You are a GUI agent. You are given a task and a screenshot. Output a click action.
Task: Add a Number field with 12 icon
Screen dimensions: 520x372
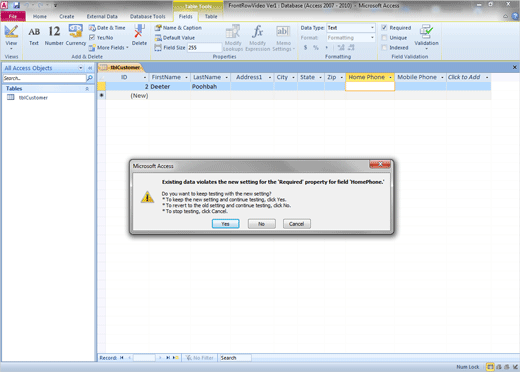tap(54, 35)
